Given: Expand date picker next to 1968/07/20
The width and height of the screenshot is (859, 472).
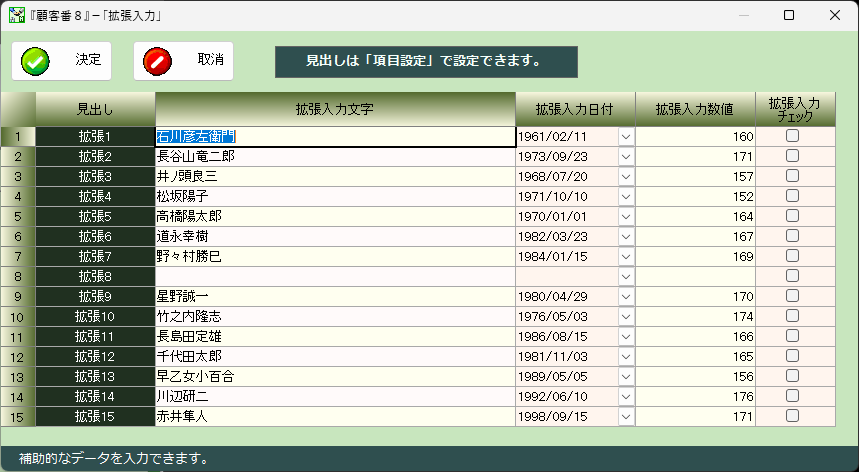Looking at the screenshot, I should pyautogui.click(x=626, y=177).
